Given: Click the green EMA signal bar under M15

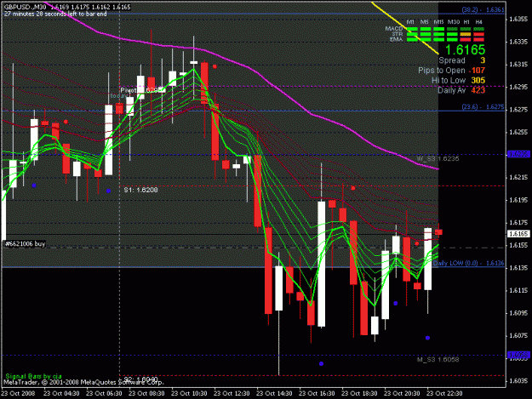Looking at the screenshot, I should 438,40.
